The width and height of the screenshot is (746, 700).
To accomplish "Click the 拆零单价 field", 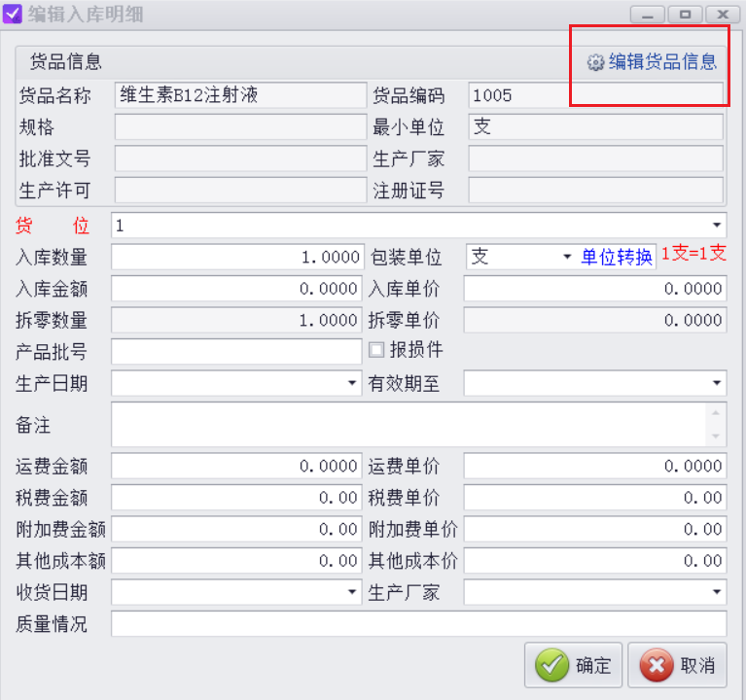I will click(594, 320).
